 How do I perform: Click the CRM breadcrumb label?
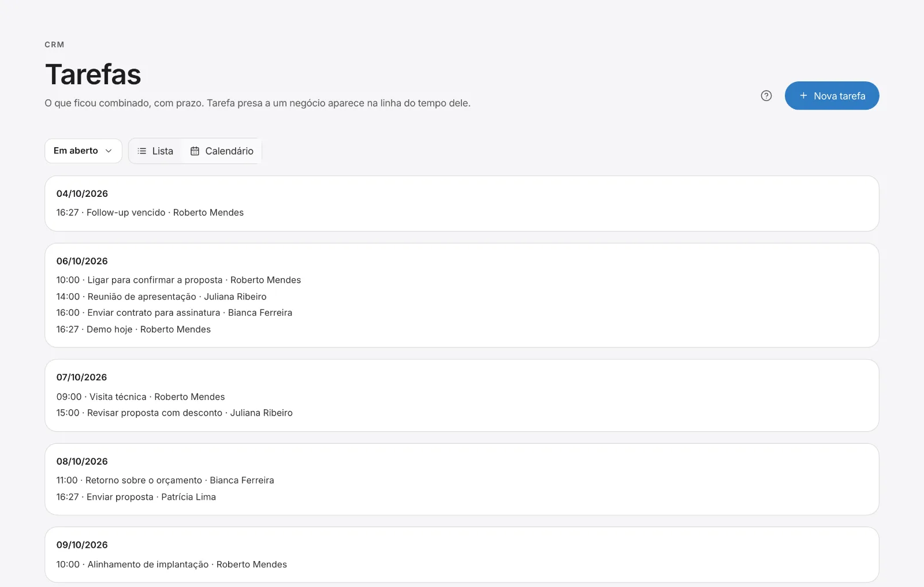(54, 44)
